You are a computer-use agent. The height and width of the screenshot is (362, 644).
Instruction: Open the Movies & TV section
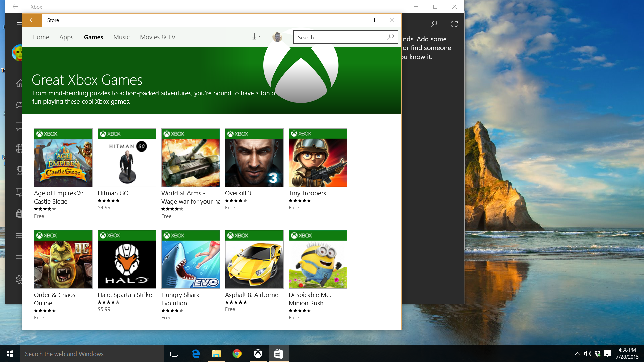(158, 37)
